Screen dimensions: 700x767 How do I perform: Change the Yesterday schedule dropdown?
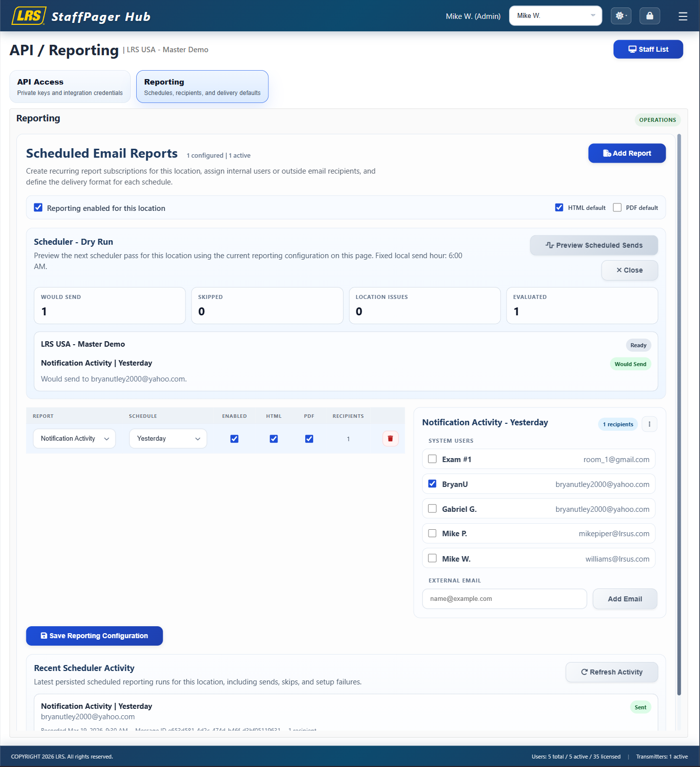pyautogui.click(x=168, y=438)
